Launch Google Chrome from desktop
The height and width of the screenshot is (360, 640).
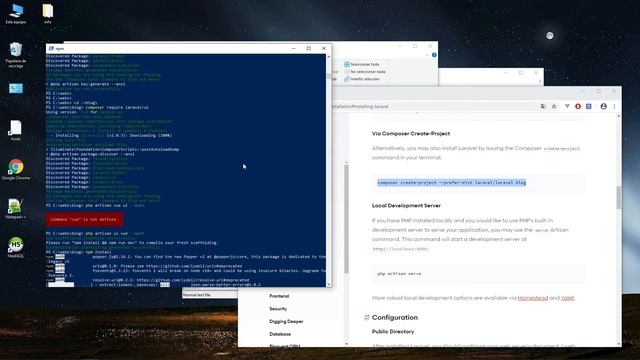(16, 169)
